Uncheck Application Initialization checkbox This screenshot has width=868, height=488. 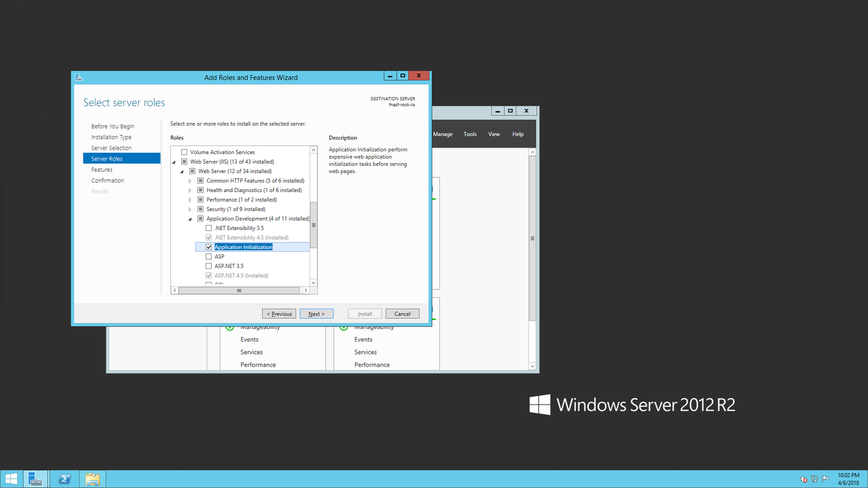coord(208,247)
